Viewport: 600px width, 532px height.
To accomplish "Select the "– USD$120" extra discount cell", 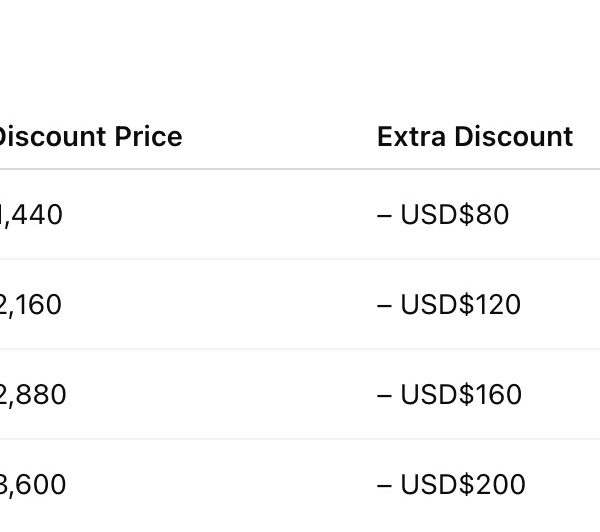I will tap(449, 305).
